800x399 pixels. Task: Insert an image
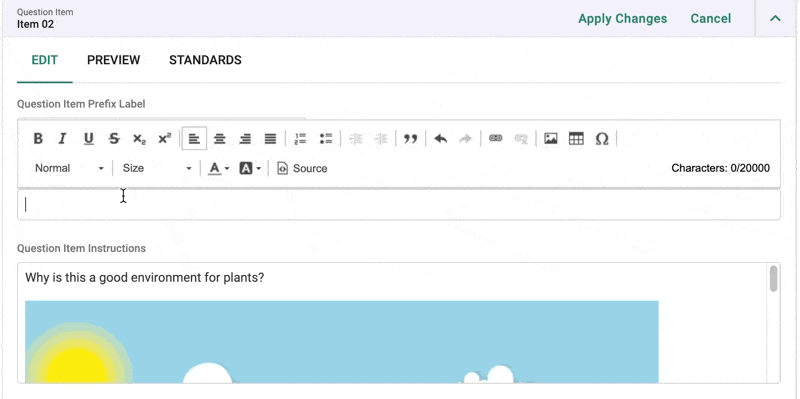pos(551,139)
